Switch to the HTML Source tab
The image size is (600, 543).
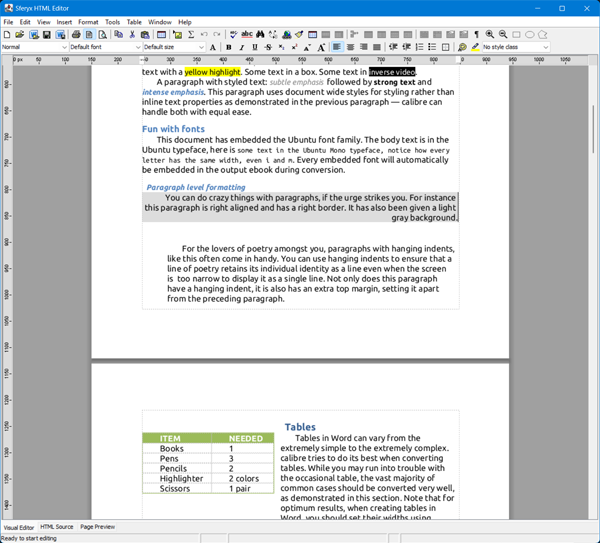click(x=56, y=527)
